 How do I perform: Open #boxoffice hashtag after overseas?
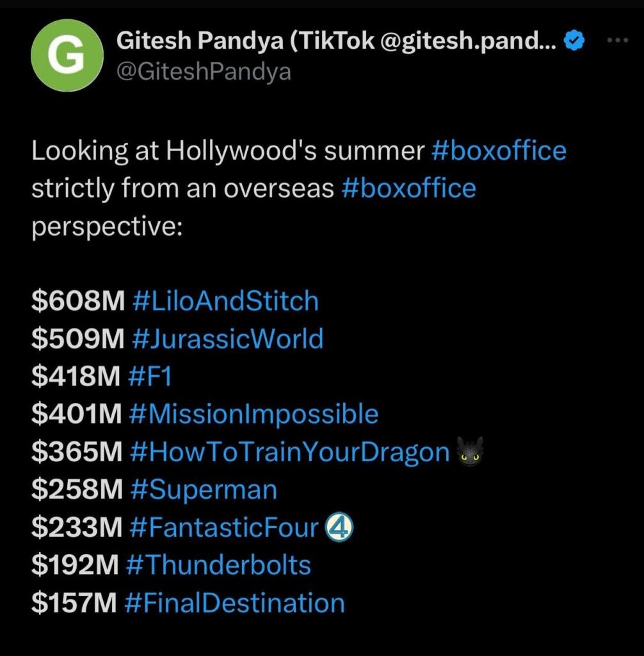coord(409,188)
